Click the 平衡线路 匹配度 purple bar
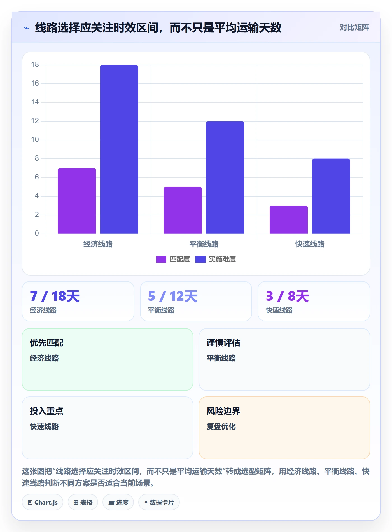 point(183,210)
